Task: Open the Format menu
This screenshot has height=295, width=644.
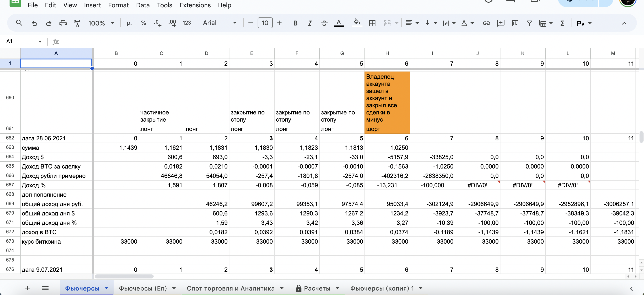Action: click(118, 5)
